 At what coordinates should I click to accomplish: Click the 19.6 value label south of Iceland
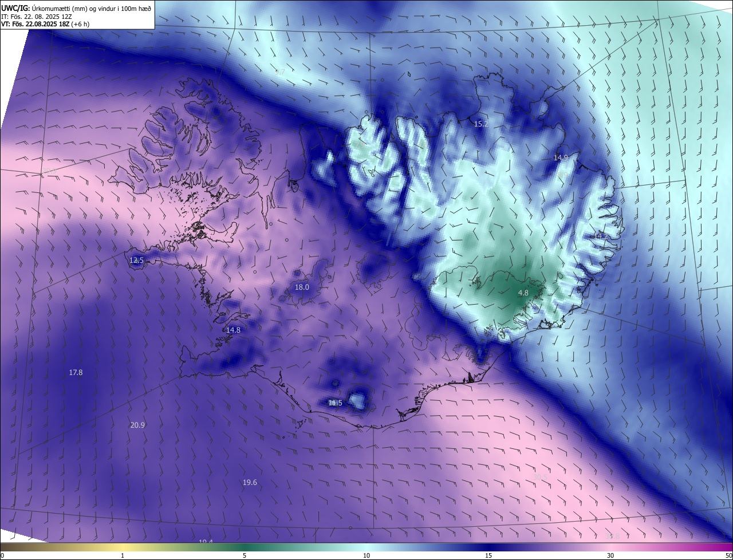coord(250,483)
